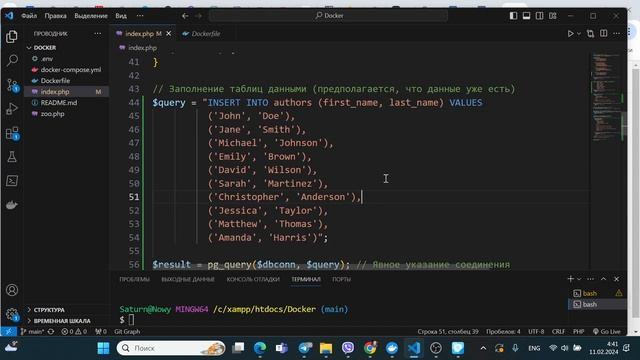Start Go Live server

tap(607, 332)
